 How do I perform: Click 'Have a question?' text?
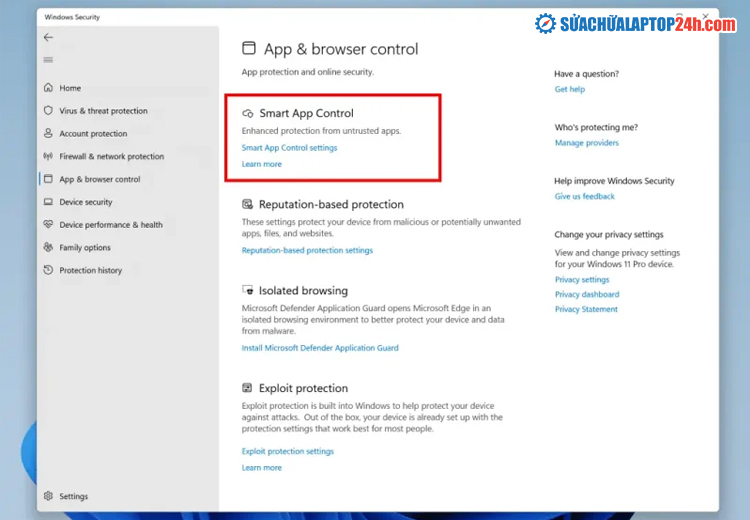click(586, 74)
